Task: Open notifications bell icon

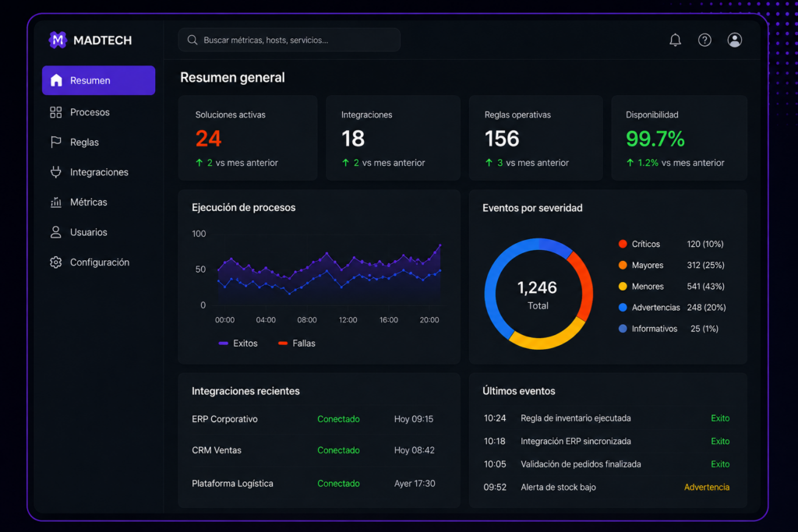Action: tap(675, 41)
